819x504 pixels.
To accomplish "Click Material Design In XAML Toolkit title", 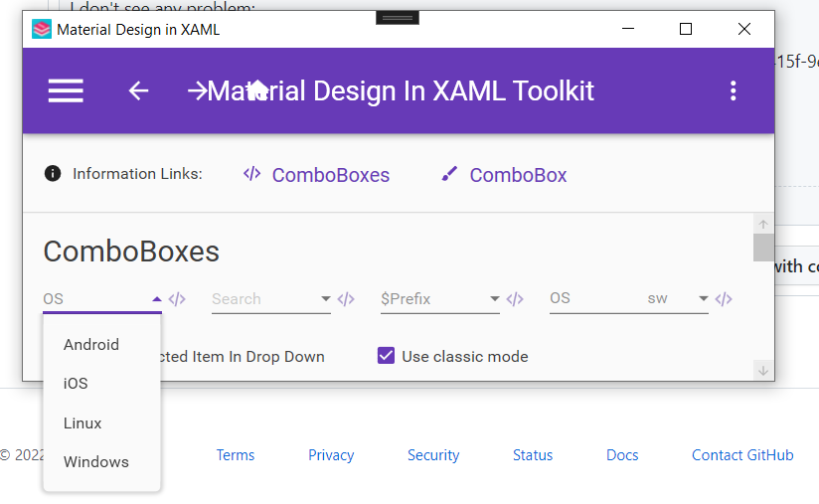I will click(401, 90).
